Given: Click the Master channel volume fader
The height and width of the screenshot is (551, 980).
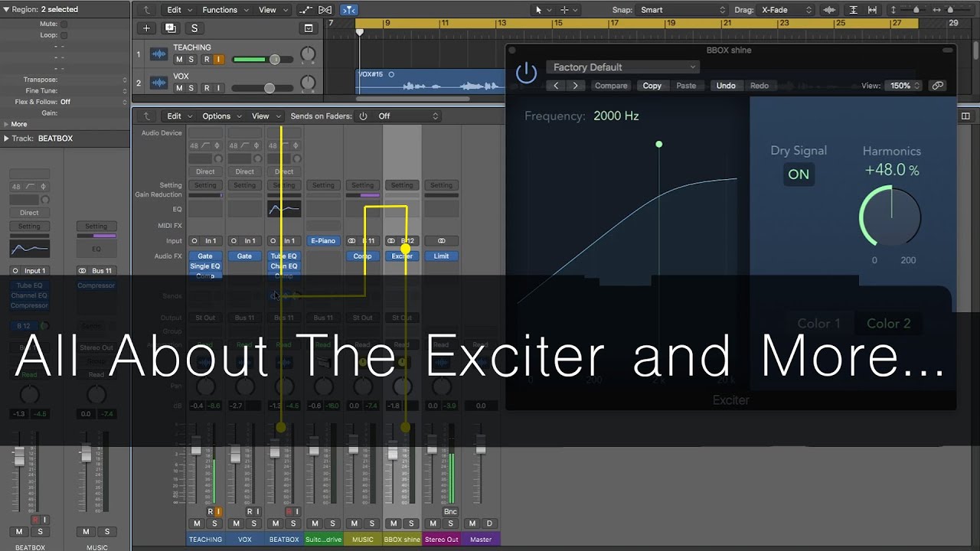Looking at the screenshot, I should pyautogui.click(x=480, y=443).
